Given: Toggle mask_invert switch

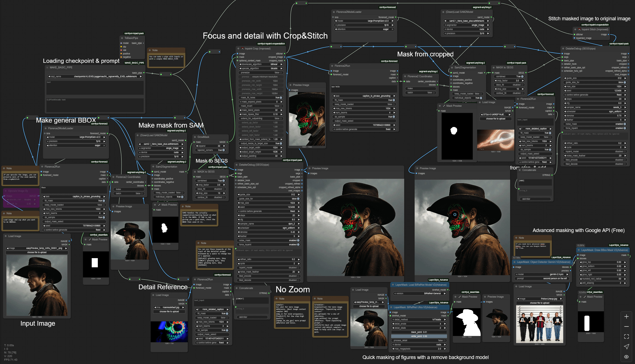Looking at the screenshot, I should (261, 106).
